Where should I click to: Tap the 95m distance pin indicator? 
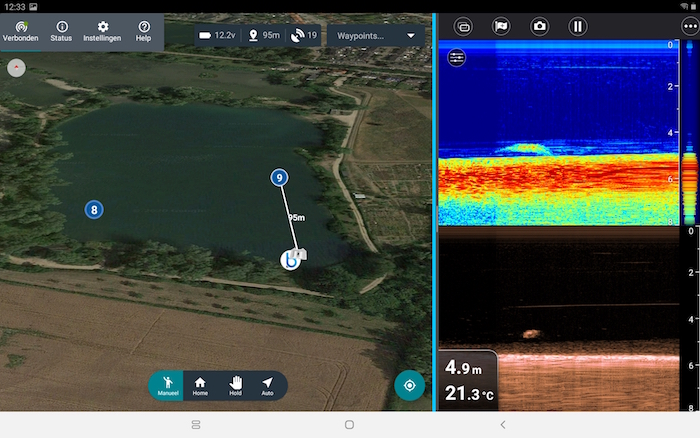tap(264, 35)
